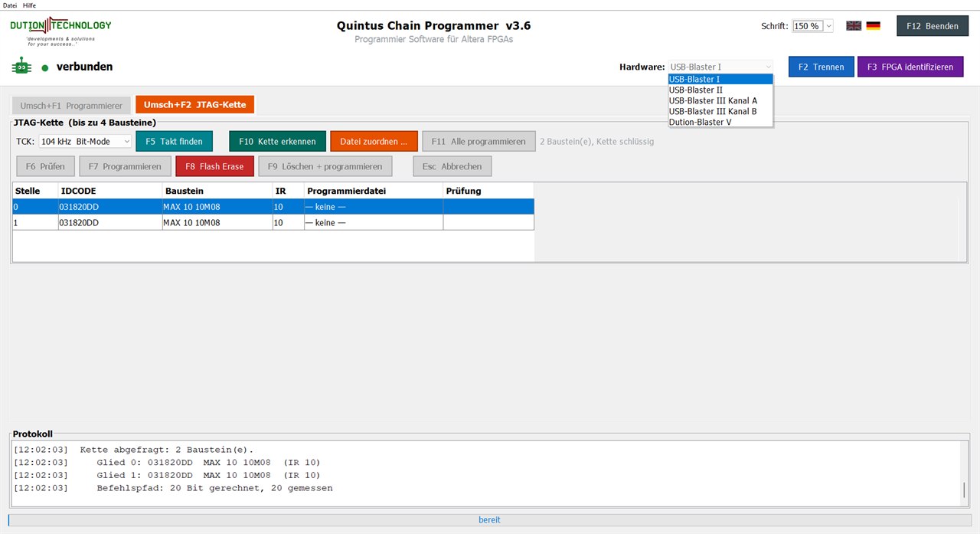Click log line 'Befehlspfad: 20 Bit gerechnet'

(214, 488)
